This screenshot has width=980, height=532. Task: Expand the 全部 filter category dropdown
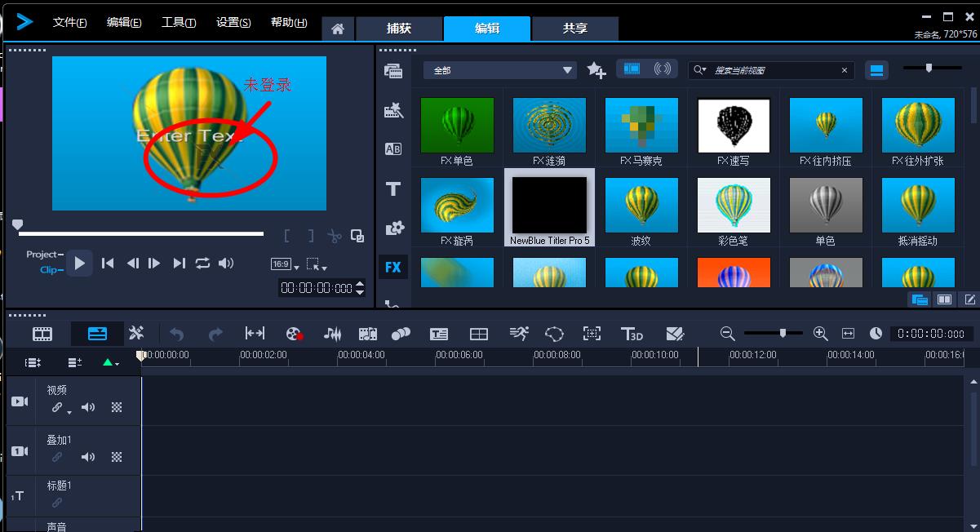(568, 71)
